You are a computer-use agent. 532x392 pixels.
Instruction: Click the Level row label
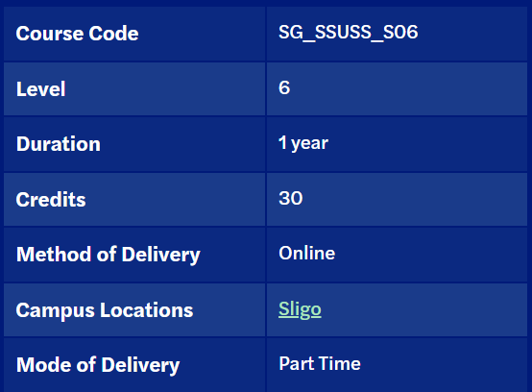coord(40,89)
